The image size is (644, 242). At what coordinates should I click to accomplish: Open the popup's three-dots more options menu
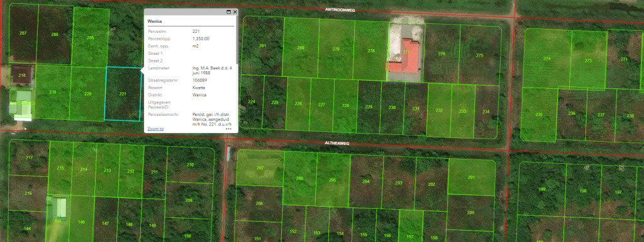[x=229, y=129]
